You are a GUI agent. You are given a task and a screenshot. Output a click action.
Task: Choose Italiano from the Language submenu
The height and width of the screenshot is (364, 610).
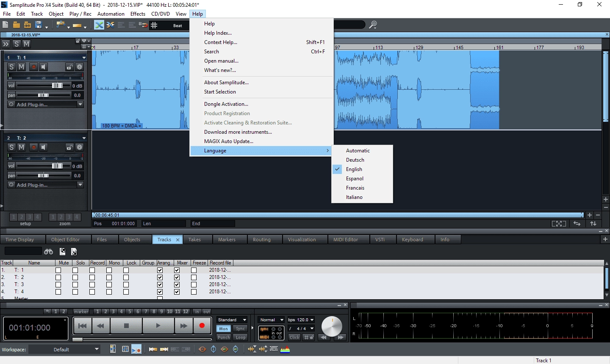354,197
